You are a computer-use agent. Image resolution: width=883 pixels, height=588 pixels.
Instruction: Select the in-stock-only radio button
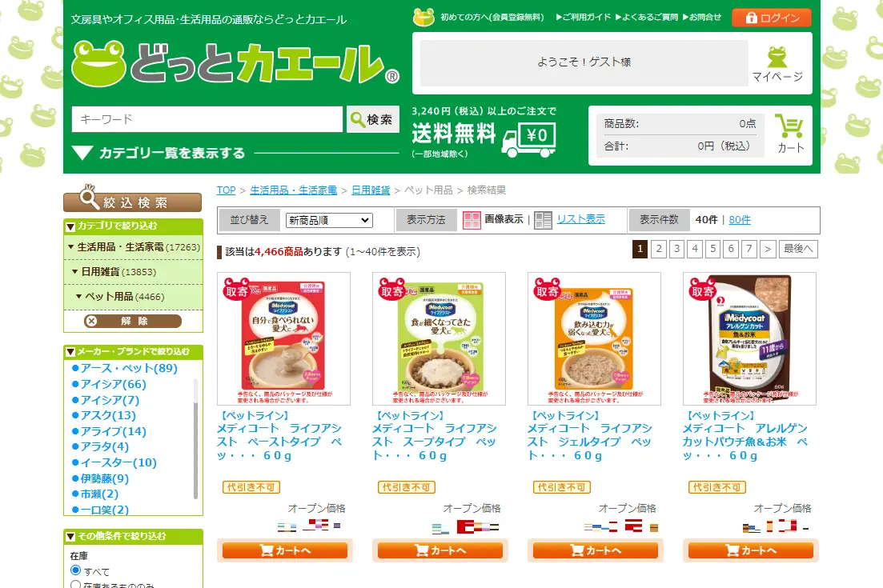75,585
